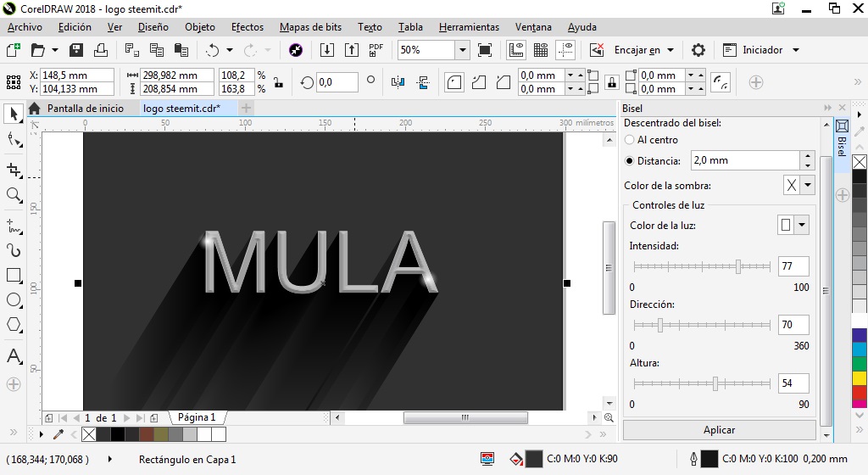
Task: Toggle the lock ratio padlock
Action: [x=278, y=82]
